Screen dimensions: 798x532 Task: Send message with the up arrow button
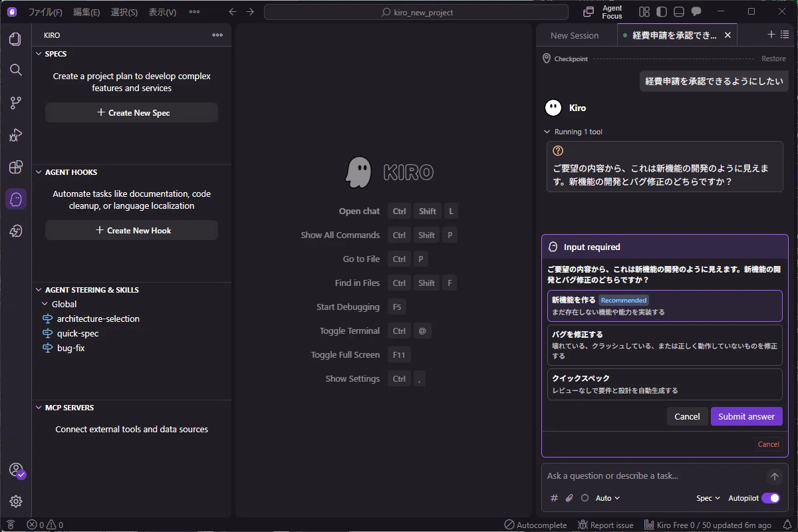coord(774,476)
